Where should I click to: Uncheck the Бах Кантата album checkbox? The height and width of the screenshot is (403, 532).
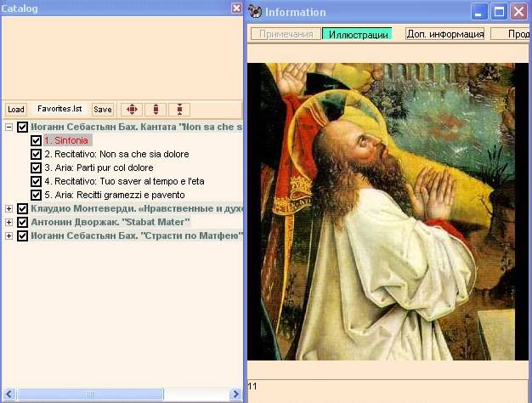click(x=22, y=127)
